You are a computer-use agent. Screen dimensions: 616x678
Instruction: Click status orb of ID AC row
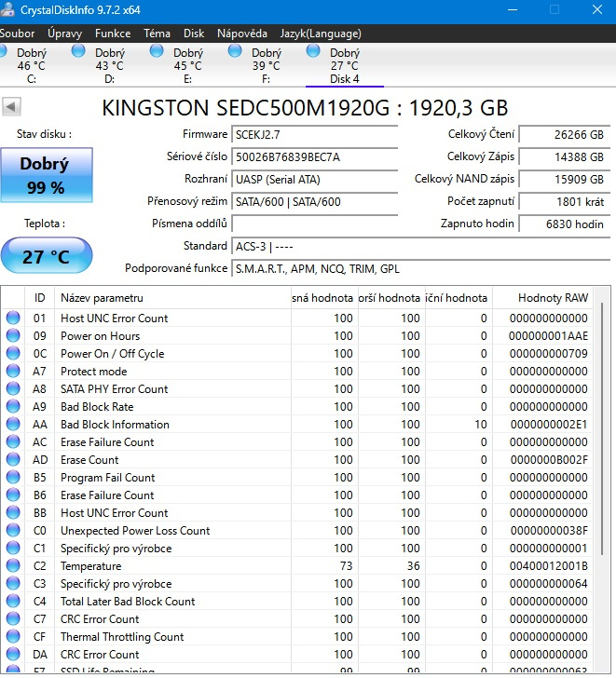[x=13, y=441]
